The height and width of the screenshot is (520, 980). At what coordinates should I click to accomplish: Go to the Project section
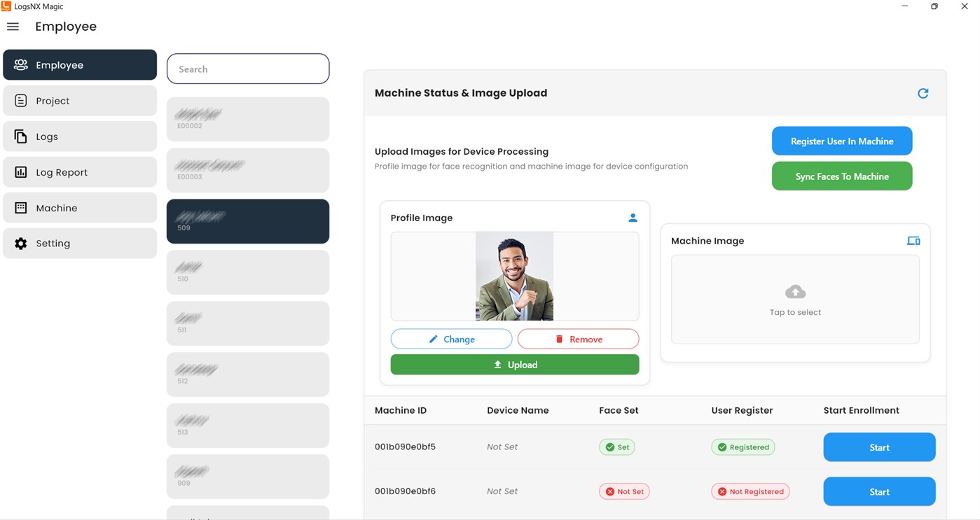(x=80, y=101)
